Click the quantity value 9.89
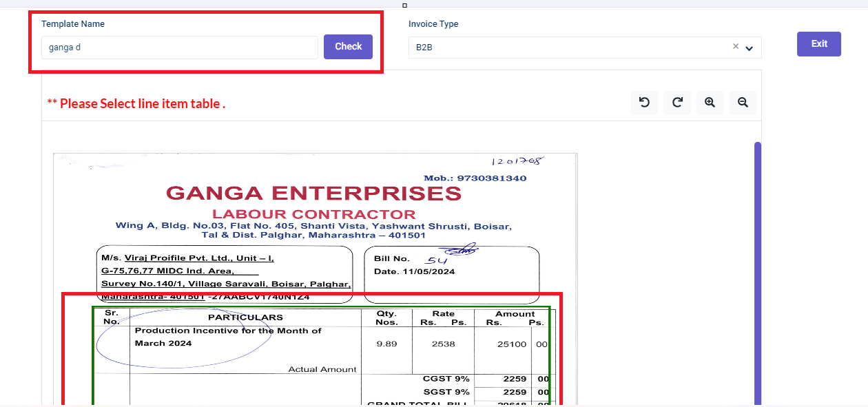This screenshot has width=868, height=407. pyautogui.click(x=386, y=344)
